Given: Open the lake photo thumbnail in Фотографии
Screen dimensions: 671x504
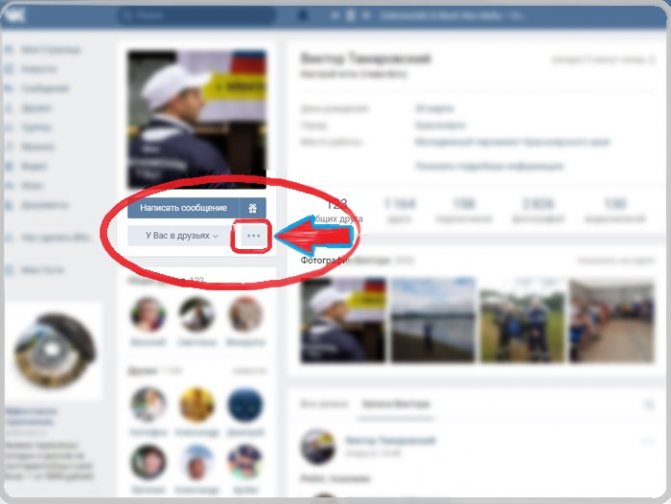Looking at the screenshot, I should coord(433,320).
